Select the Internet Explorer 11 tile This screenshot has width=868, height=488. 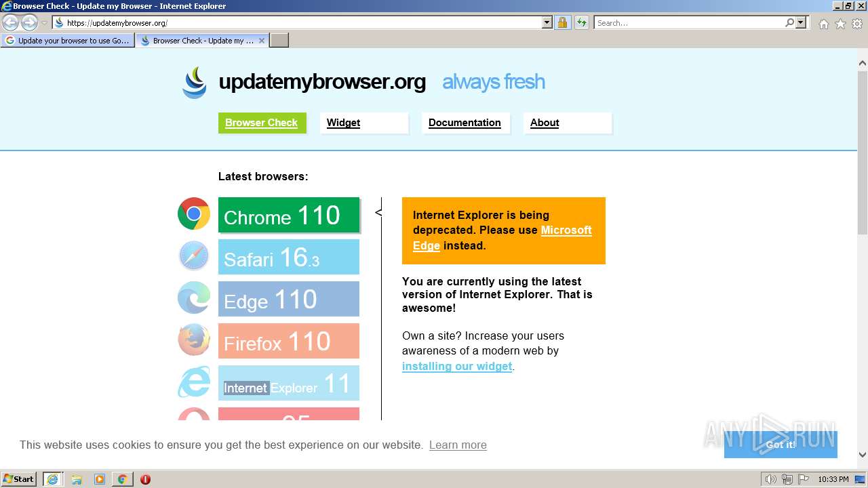[289, 383]
